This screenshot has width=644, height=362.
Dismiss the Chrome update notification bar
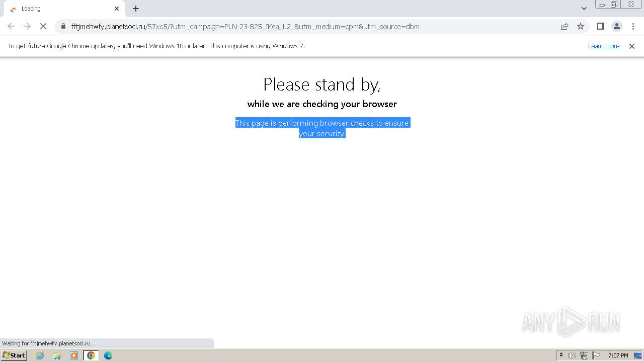pyautogui.click(x=632, y=46)
